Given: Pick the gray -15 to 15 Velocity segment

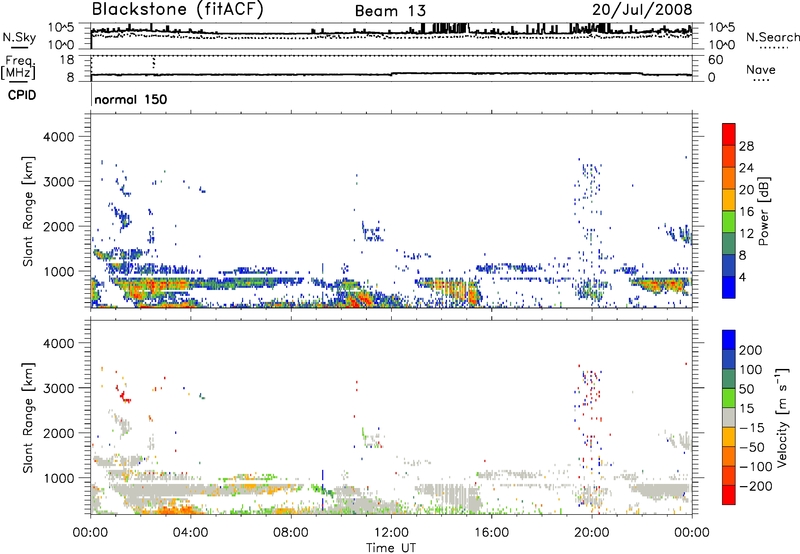Looking at the screenshot, I should (x=729, y=417).
